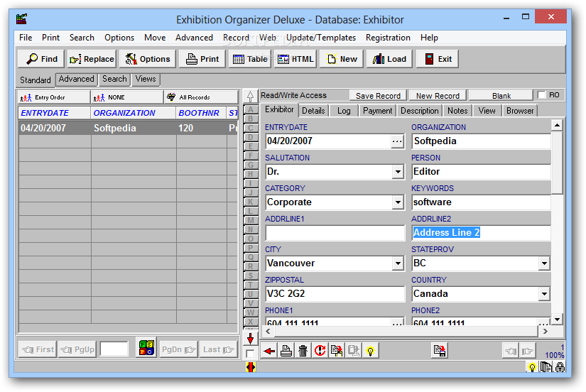Click the Exit door button
Screen dimensions: 586x392
(x=438, y=59)
